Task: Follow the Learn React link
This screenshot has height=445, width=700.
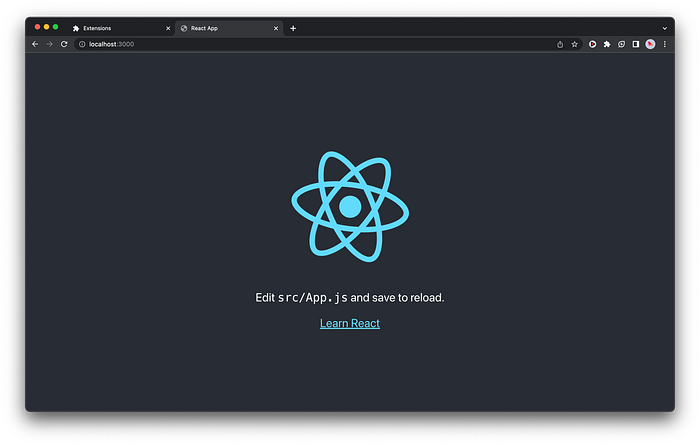Action: click(350, 323)
